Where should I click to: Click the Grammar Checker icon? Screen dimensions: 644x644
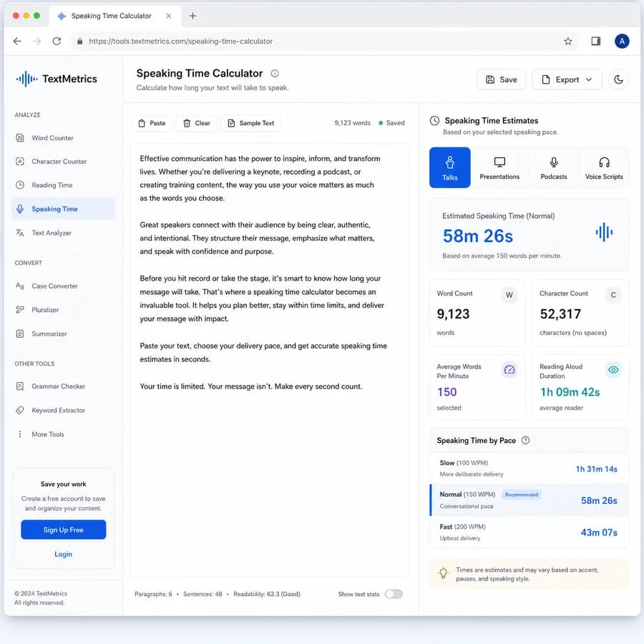coord(20,386)
